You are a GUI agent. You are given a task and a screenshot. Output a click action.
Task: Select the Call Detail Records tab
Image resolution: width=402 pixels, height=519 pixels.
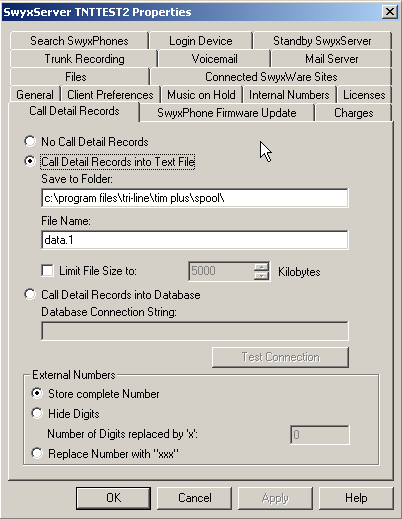(74, 111)
